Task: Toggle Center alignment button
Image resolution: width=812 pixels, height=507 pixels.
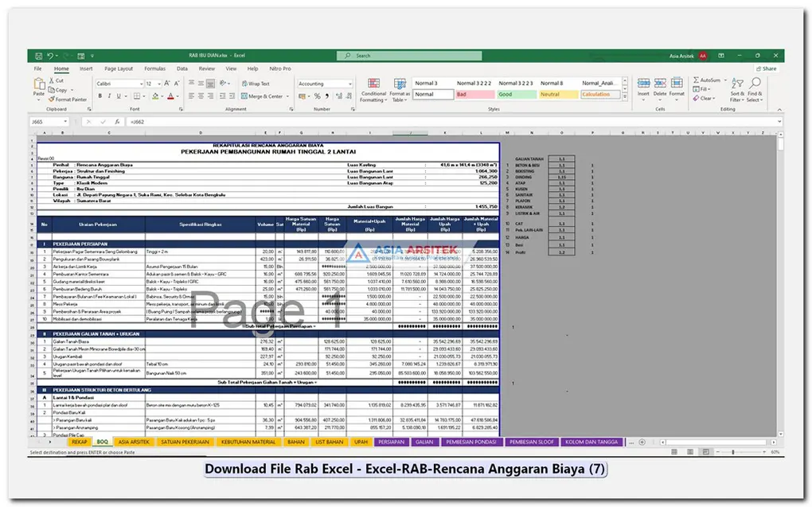Action: 201,96
